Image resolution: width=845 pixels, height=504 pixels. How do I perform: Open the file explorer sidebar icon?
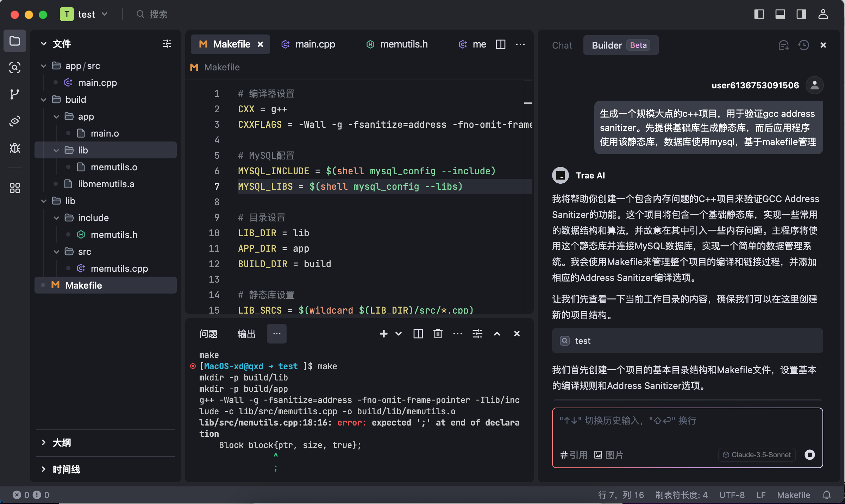[x=15, y=41]
